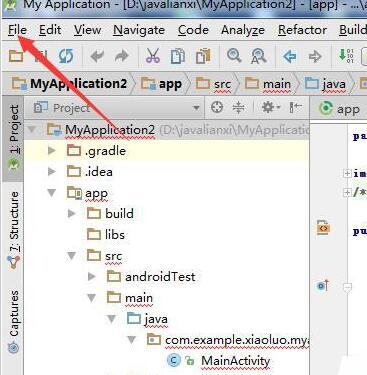Viewport: 367px width, 375px height.
Task: Click the Scroll from Source target icon
Action: [217, 107]
